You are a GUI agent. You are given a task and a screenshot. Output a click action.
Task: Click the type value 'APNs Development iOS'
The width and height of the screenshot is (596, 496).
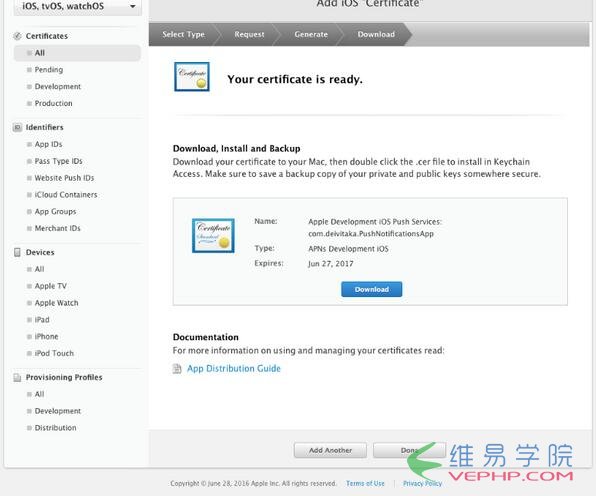(x=348, y=249)
